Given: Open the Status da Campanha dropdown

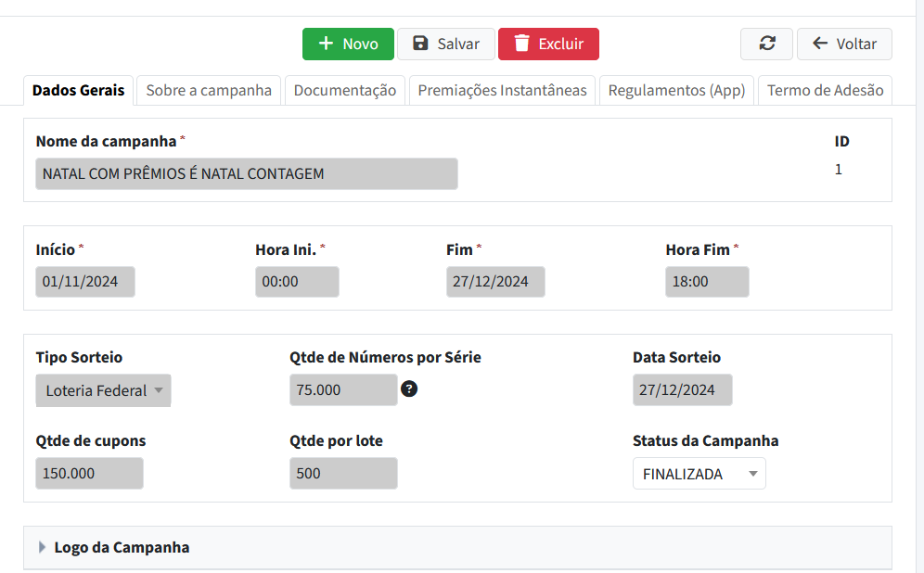Looking at the screenshot, I should coord(699,474).
